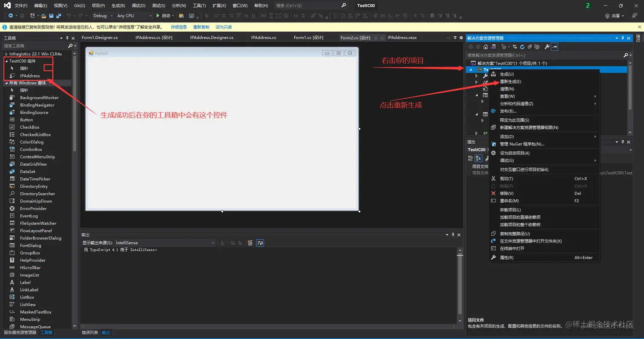Viewport: 644px width, 339px height.
Task: Click the wrench Properties icon in Solution Explorer toolbar
Action: click(x=547, y=46)
